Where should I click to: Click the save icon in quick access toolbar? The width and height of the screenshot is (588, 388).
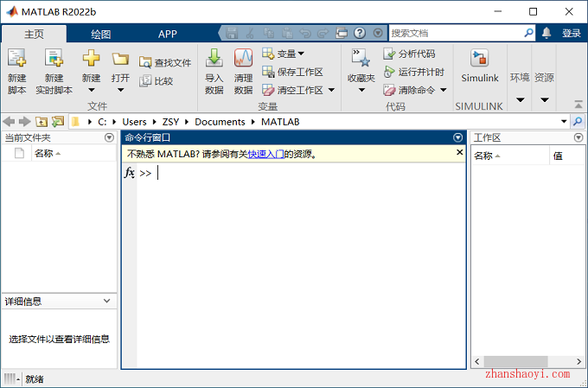point(232,33)
